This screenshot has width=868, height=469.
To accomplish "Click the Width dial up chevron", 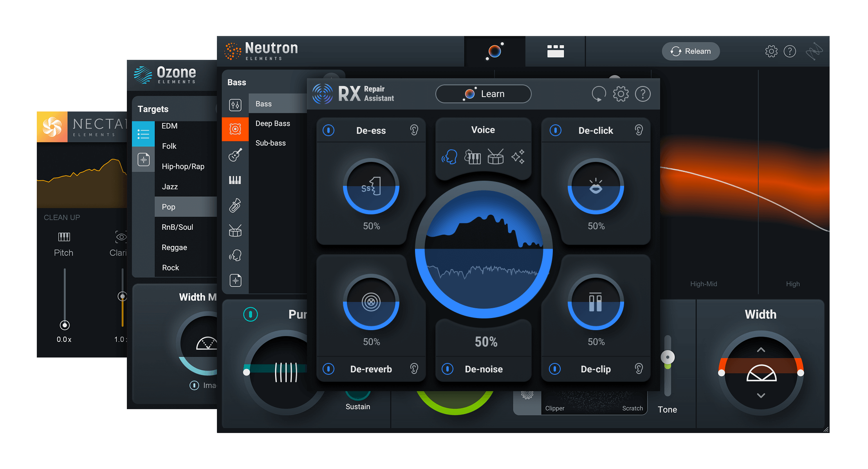I will click(x=761, y=350).
